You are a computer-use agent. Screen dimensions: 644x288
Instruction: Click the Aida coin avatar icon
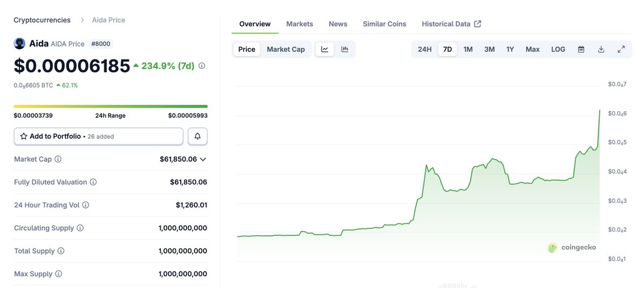(19, 44)
